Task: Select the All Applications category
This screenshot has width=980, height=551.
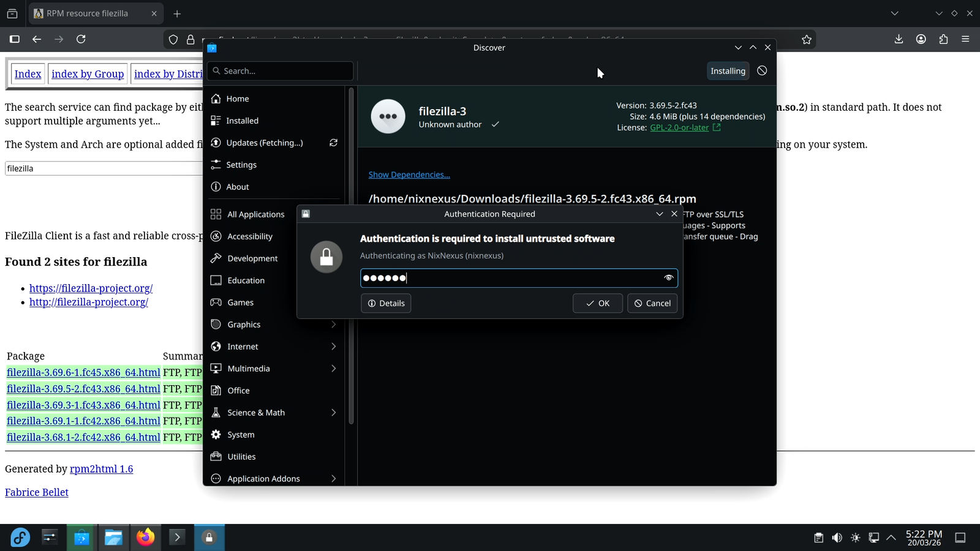Action: tap(274, 214)
